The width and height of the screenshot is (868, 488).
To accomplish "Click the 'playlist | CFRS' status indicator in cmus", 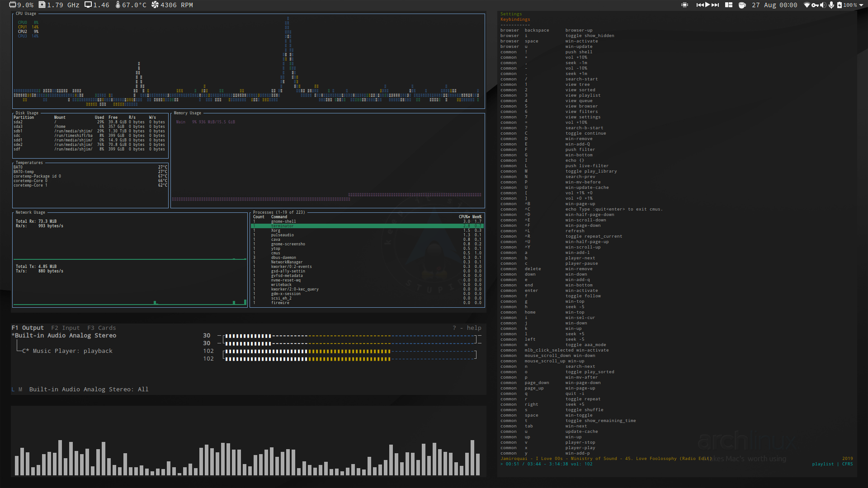I will 832,464.
